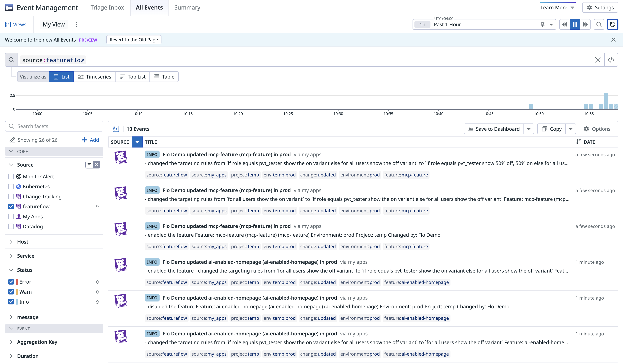Pin the time range with pin icon
The width and height of the screenshot is (623, 364).
click(x=543, y=24)
